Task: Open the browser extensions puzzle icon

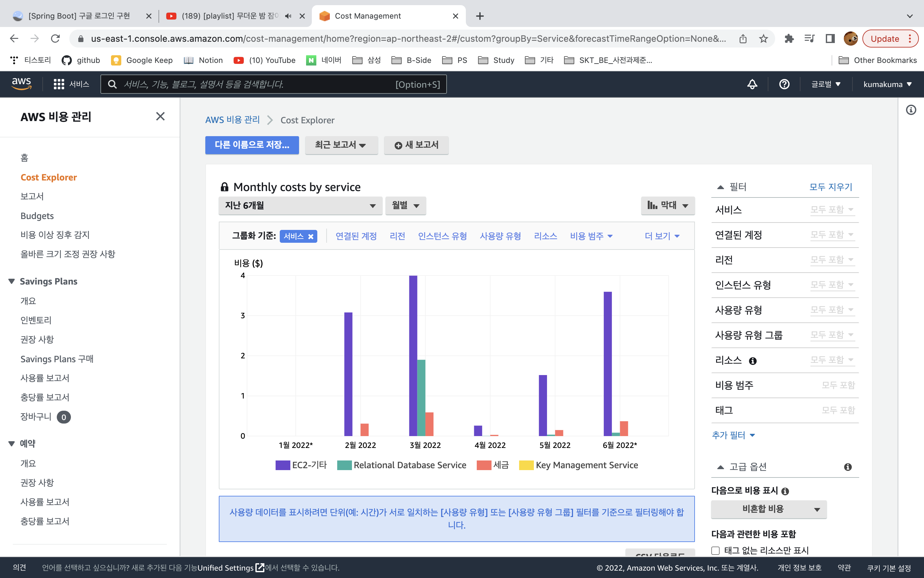Action: pyautogui.click(x=789, y=39)
